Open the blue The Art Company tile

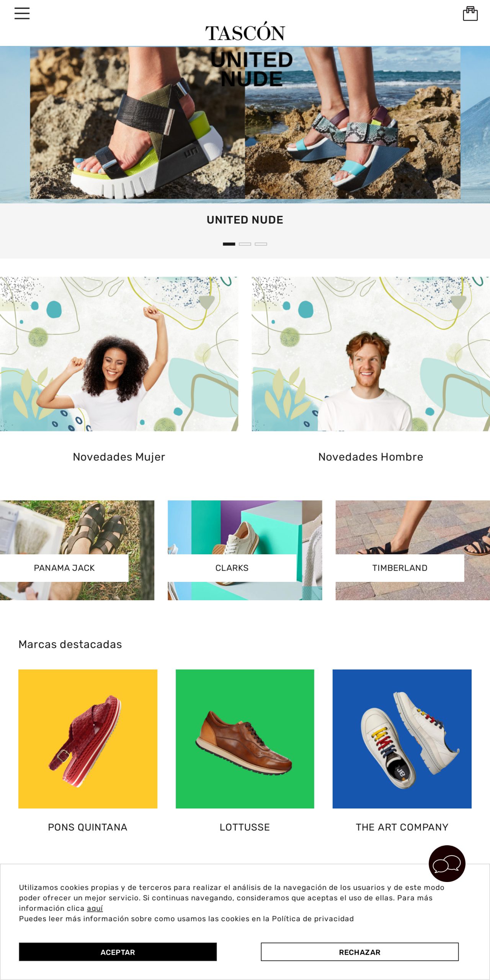pos(402,739)
